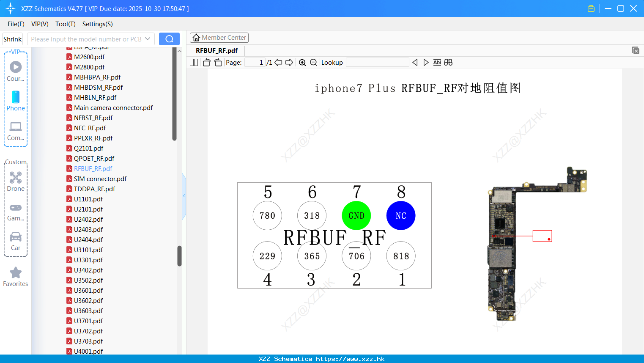This screenshot has width=644, height=363.
Task: Click the file list scrollbar thumb
Action: [x=179, y=256]
